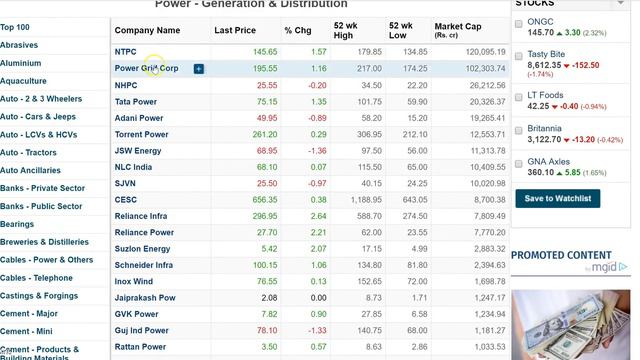
Task: Open the Aquaculture sector
Action: 23,81
